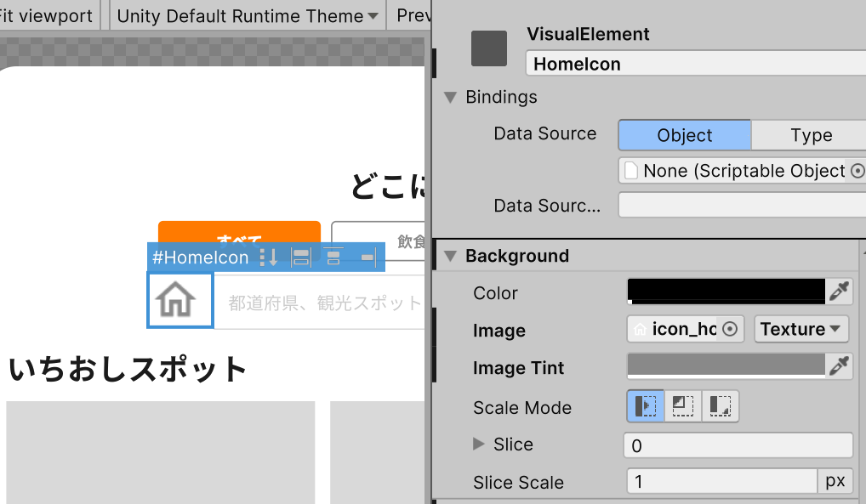The image size is (866, 504).
Task: Select scale-and-crop Scale Mode button
Action: coord(683,407)
